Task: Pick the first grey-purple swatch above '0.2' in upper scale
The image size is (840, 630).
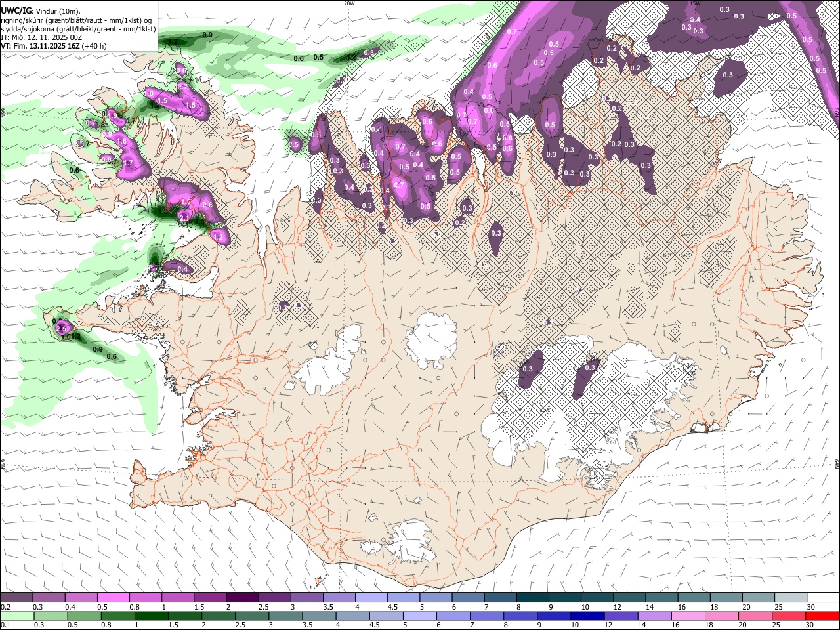Action: (16, 598)
